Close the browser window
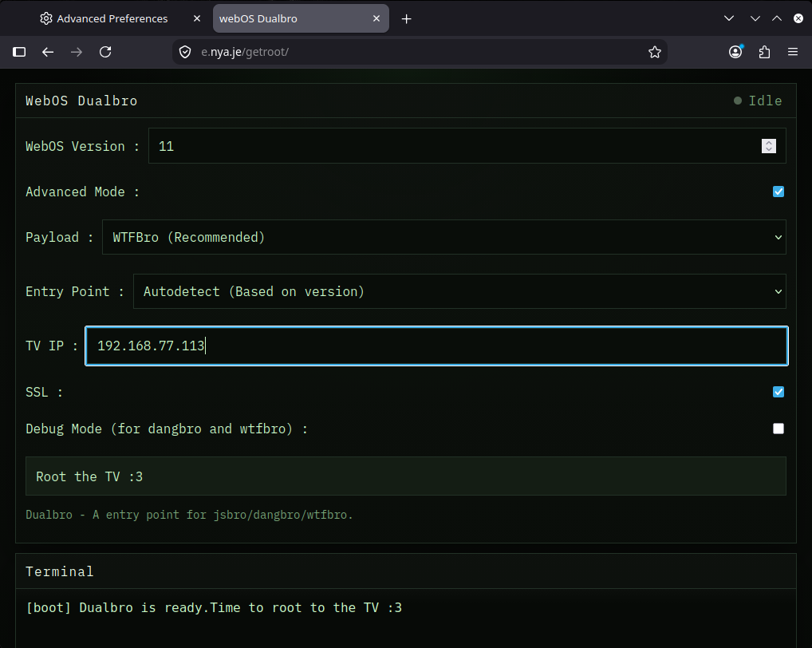812x648 pixels. coord(798,18)
